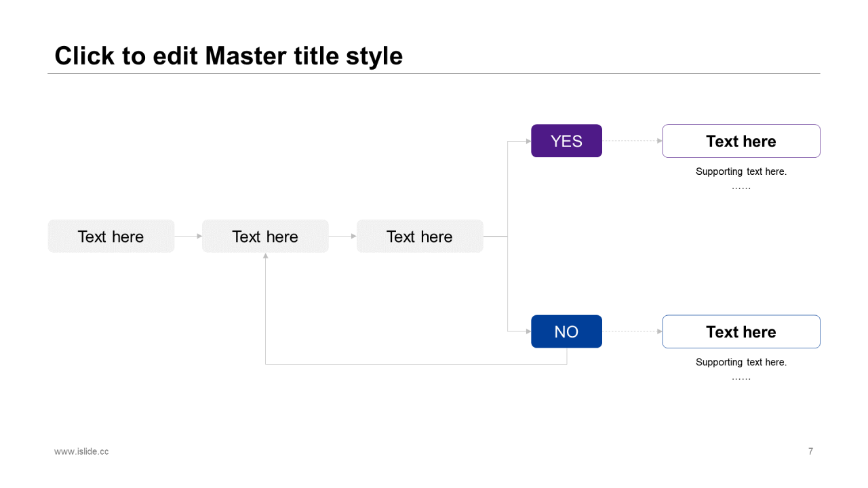
Task: Select the dashed arrow leaving the YES box
Action: coord(631,141)
